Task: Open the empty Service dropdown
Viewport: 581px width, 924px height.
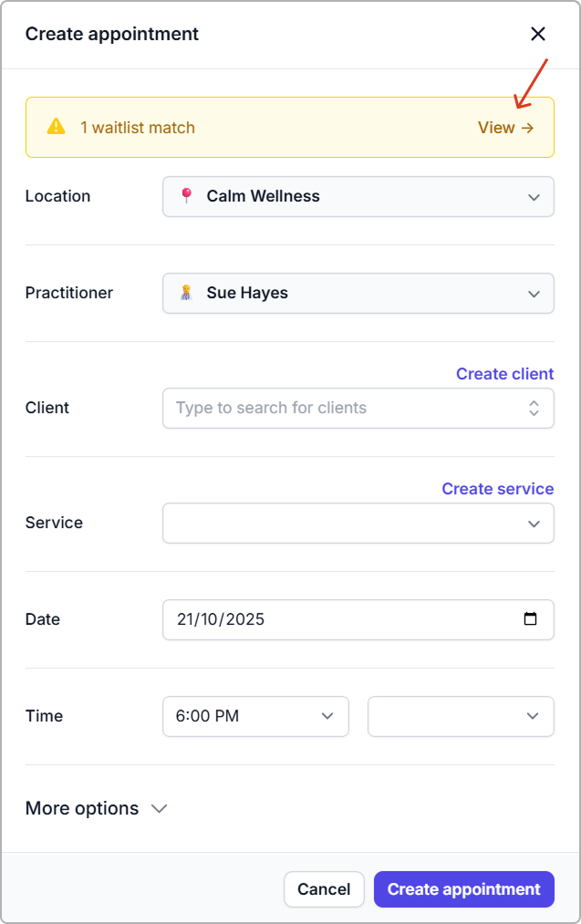Action: click(358, 523)
